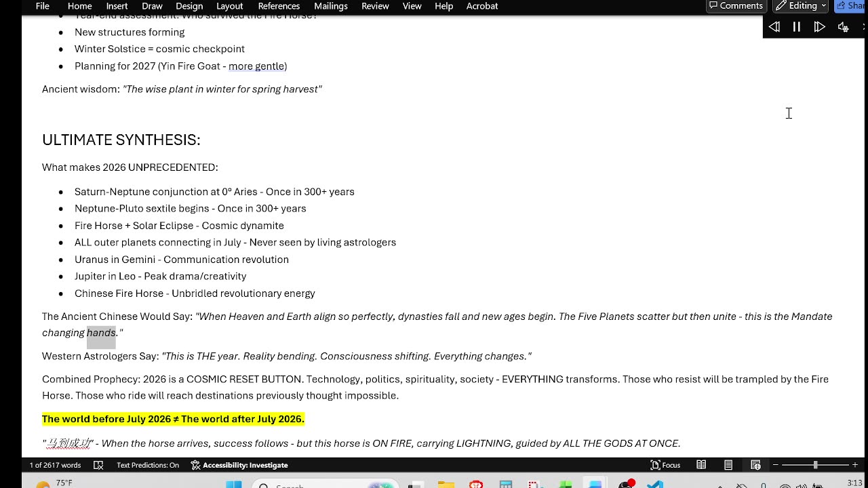Open the File menu
The width and height of the screenshot is (868, 488).
coord(42,6)
